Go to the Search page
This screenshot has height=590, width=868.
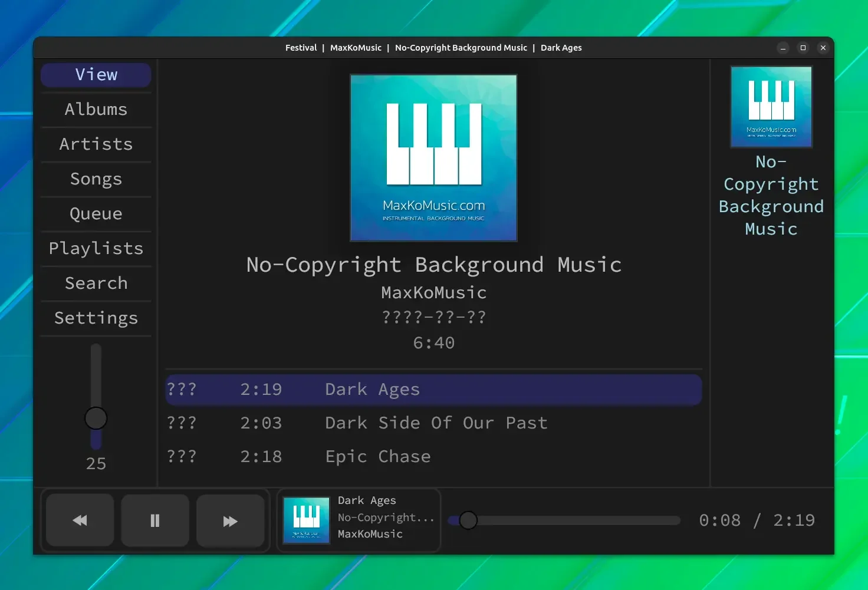[96, 284]
